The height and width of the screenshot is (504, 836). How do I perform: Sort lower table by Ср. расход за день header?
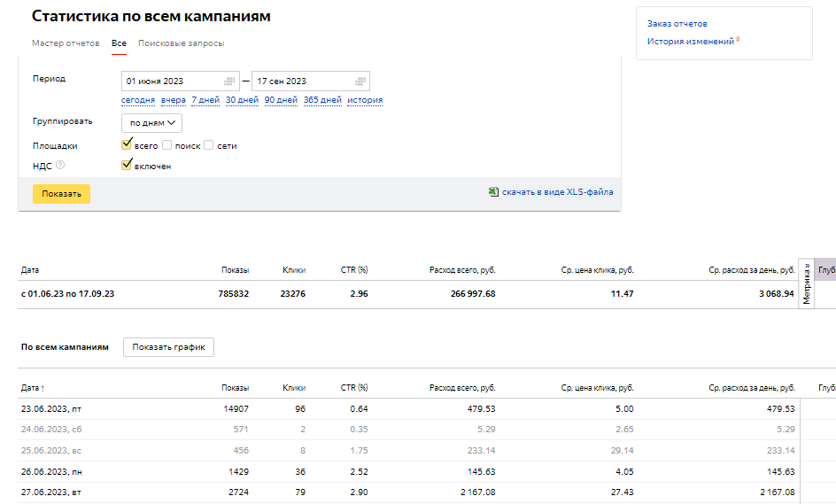(752, 388)
